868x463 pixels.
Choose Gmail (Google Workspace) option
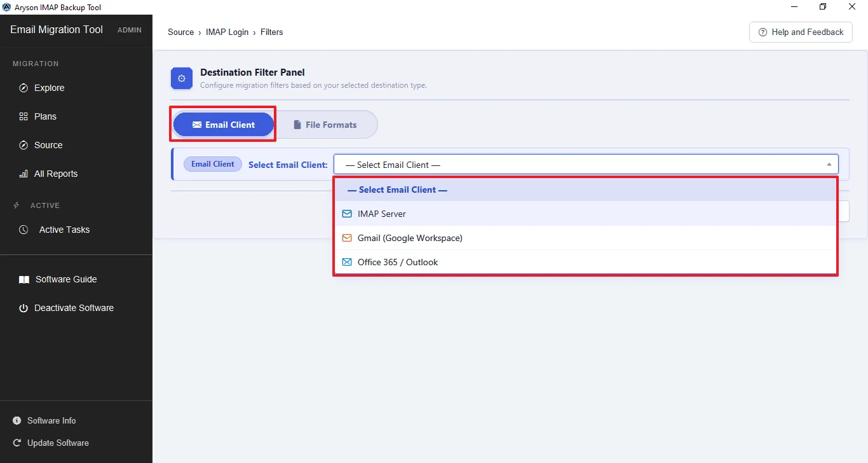[x=585, y=238]
